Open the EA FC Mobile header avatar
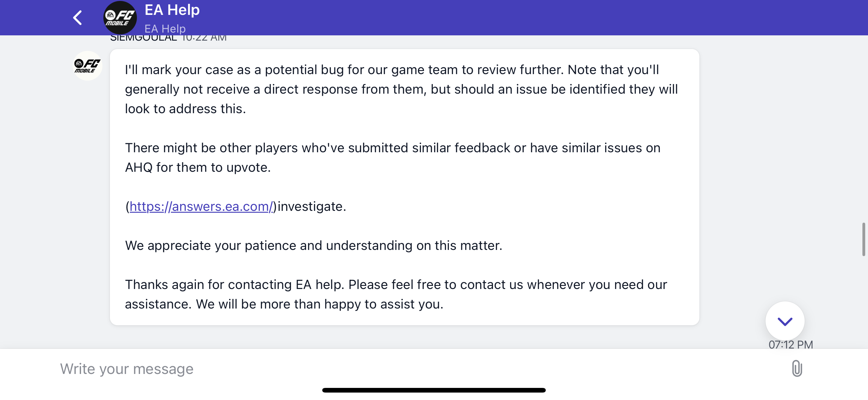 (120, 17)
